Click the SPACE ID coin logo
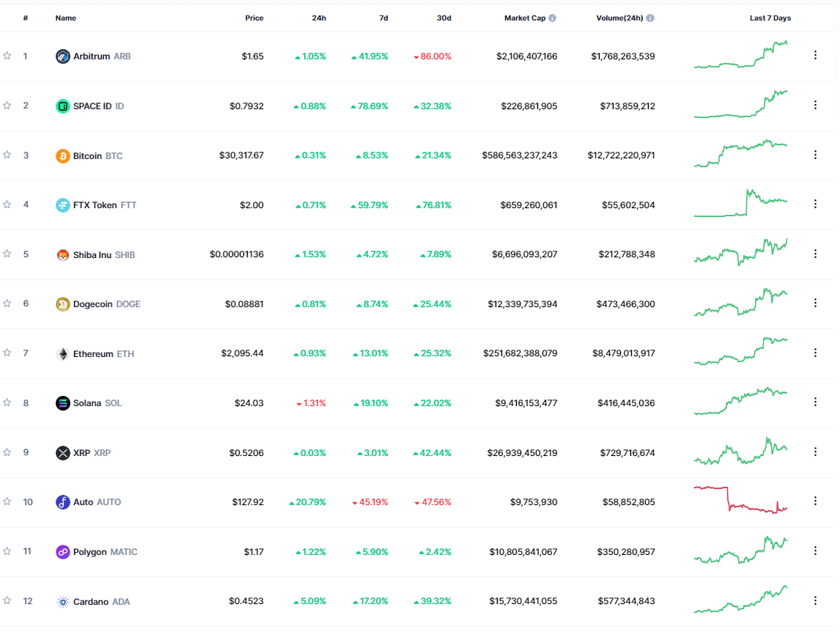Image resolution: width=840 pixels, height=632 pixels. tap(63, 106)
